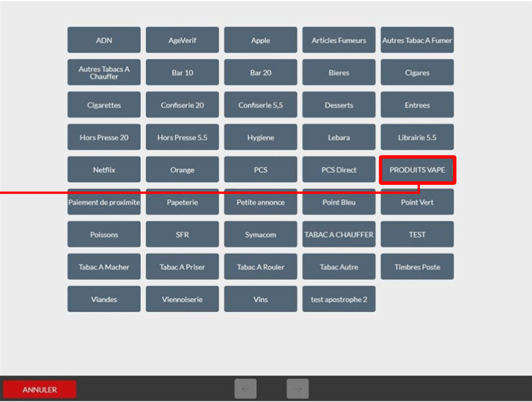Choose the Autres Tabacs A Chauffer category

coord(104,73)
